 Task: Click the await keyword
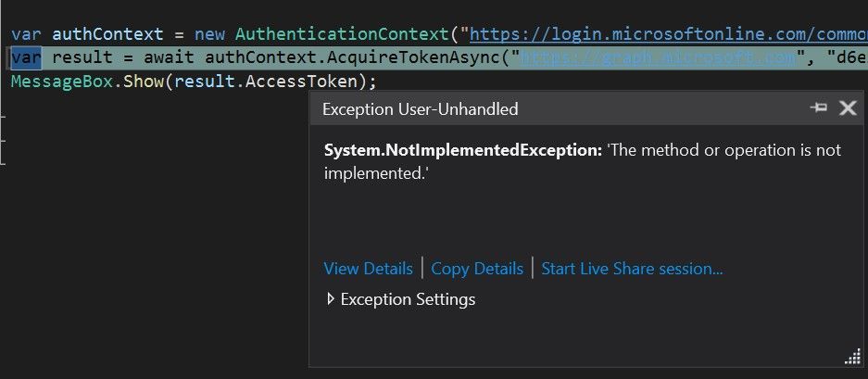(x=170, y=57)
